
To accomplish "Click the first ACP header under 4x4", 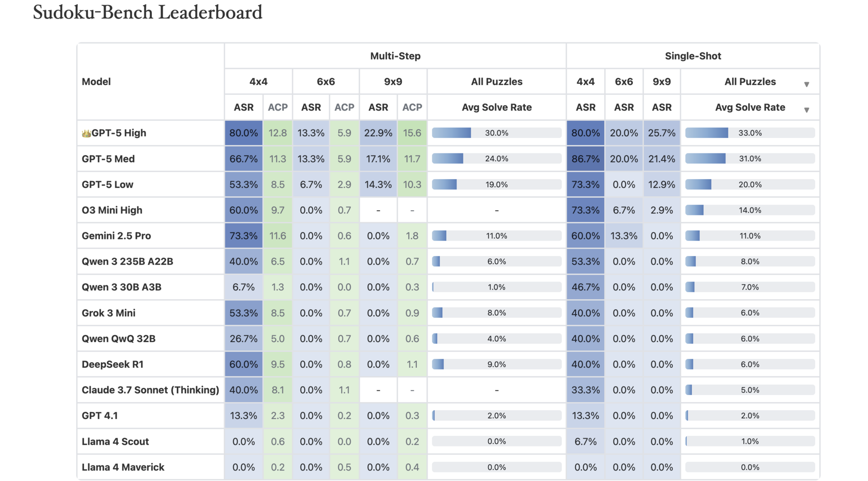I will 278,108.
